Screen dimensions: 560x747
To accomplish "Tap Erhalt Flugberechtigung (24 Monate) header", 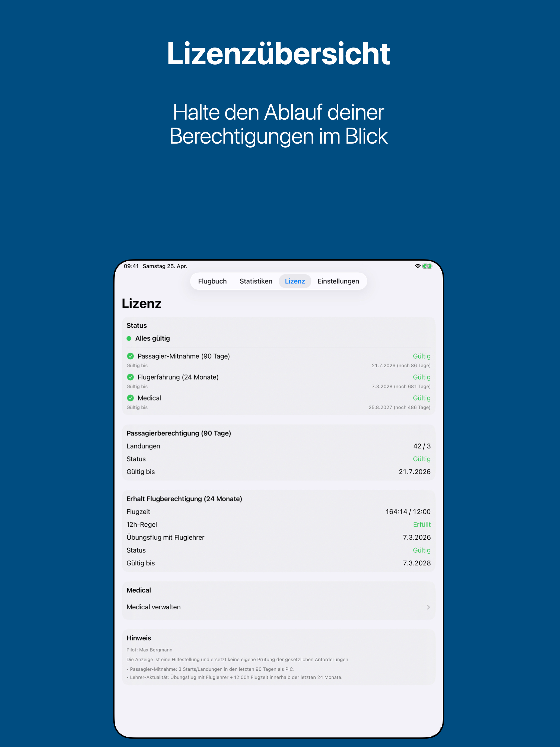I will (184, 498).
